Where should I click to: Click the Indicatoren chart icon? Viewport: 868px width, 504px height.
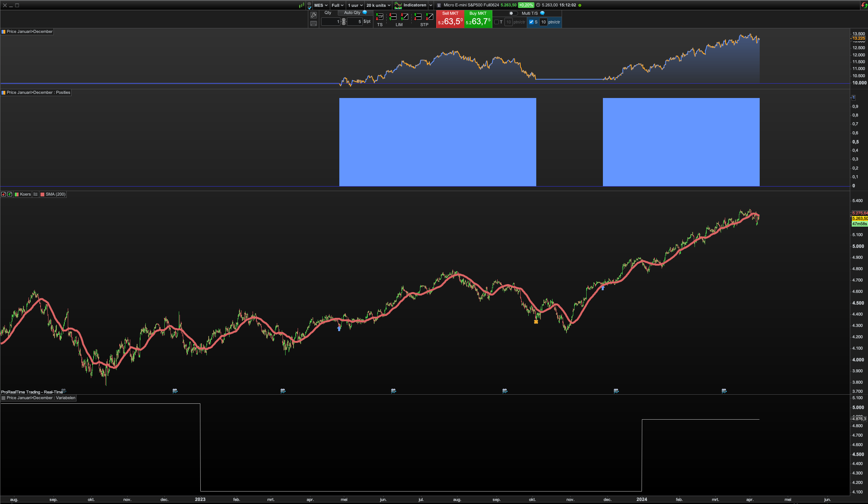(x=398, y=5)
